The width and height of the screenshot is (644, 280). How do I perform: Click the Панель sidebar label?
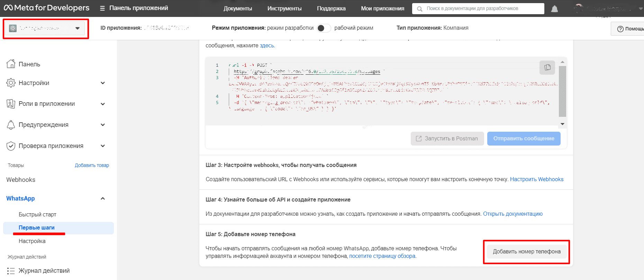tap(29, 64)
